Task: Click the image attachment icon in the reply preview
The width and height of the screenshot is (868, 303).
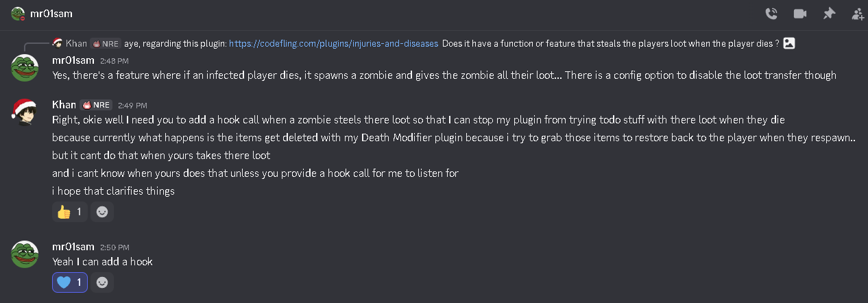Action: coord(789,43)
